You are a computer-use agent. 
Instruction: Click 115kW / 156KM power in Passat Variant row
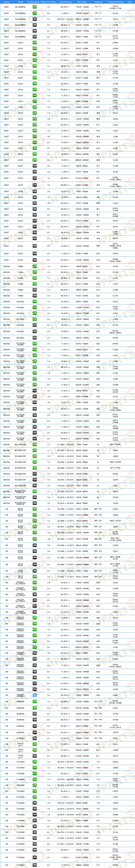point(82,695)
